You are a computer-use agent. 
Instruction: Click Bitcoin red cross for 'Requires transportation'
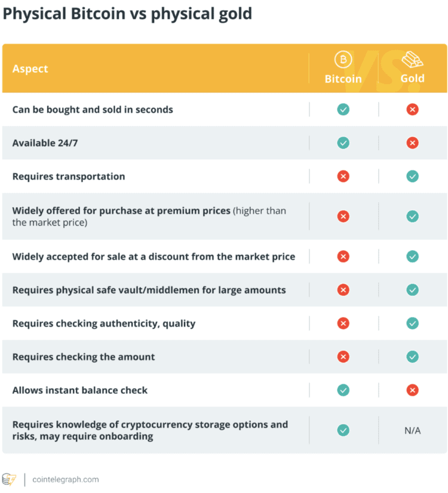coord(343,176)
